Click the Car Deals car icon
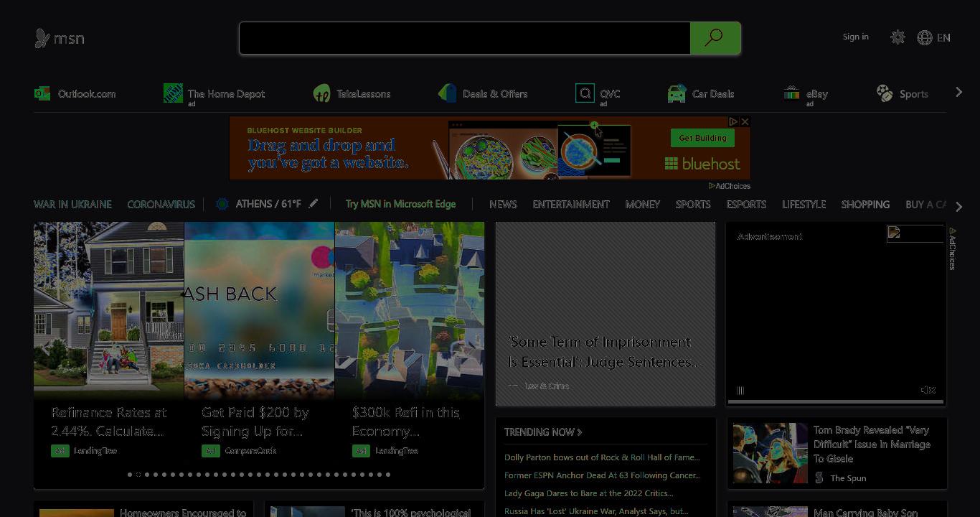Screen dimensions: 980x517 [677, 93]
